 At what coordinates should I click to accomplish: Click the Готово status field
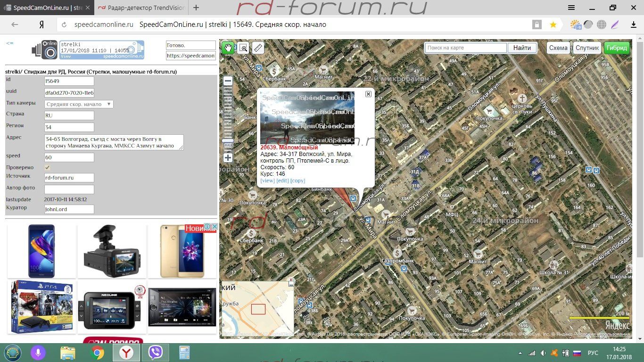click(190, 45)
